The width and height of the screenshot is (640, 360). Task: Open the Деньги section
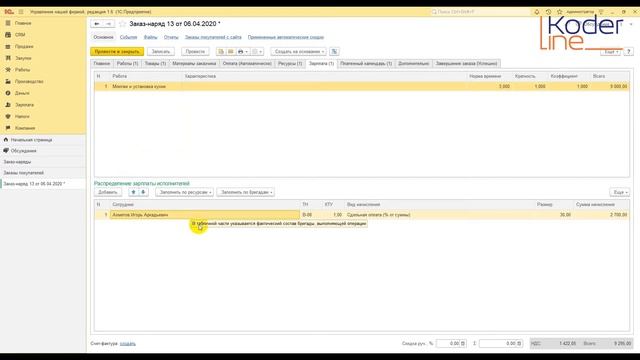click(22, 93)
